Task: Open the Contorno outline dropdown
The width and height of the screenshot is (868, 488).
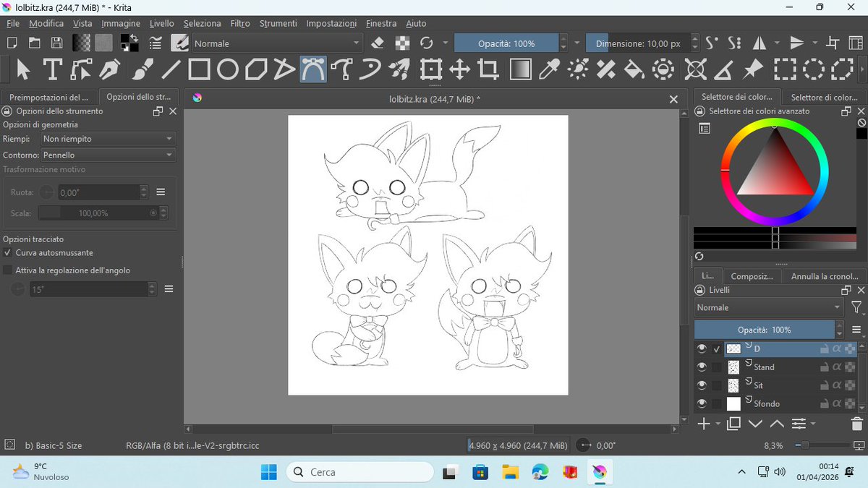Action: coord(109,155)
